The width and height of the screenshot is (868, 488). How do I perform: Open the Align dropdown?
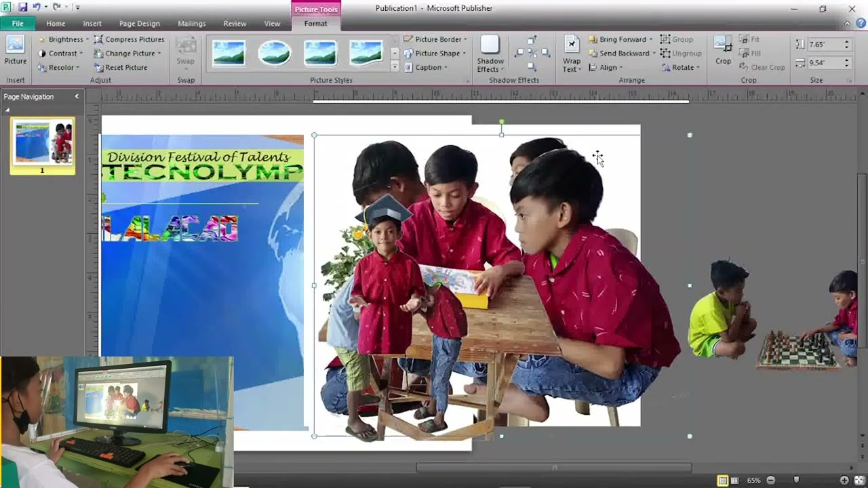606,67
